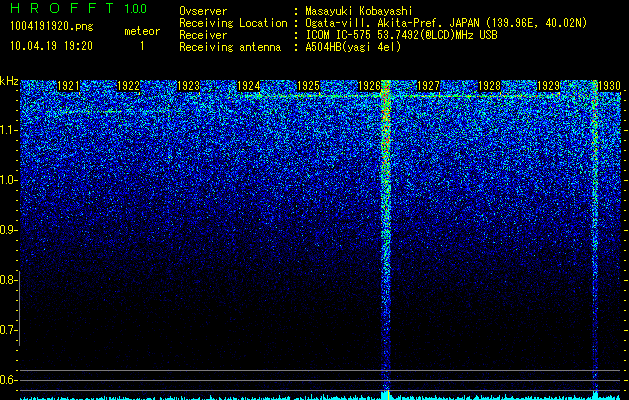The width and height of the screenshot is (629, 400).
Task: Click the 1924 time marker
Action: [x=249, y=86]
